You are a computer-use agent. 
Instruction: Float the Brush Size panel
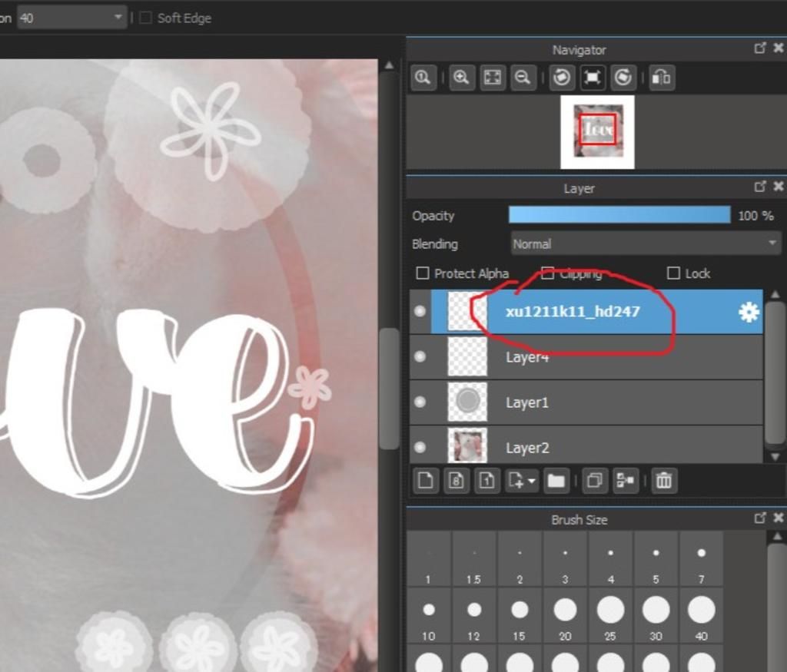(760, 518)
